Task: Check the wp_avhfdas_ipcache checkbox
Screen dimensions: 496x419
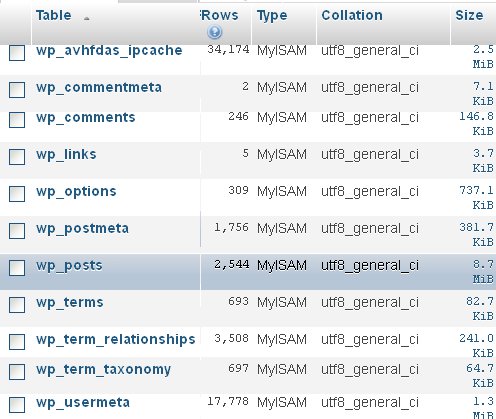Action: tap(17, 53)
